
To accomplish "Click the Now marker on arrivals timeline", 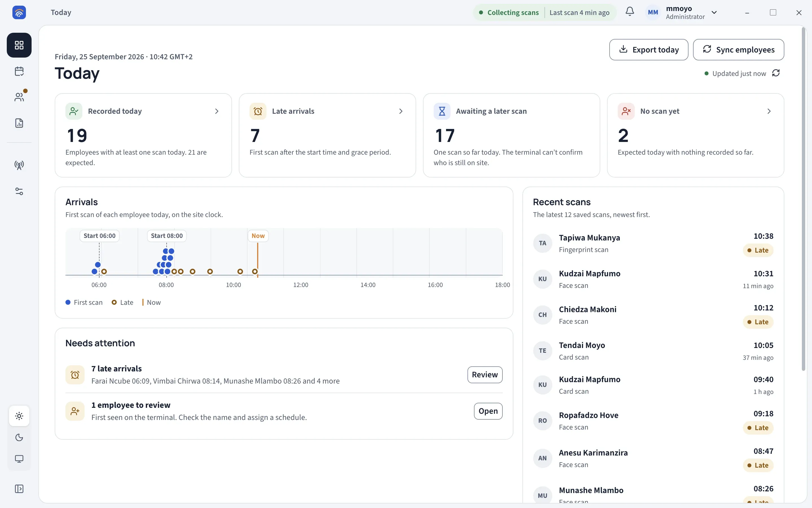I will [258, 236].
